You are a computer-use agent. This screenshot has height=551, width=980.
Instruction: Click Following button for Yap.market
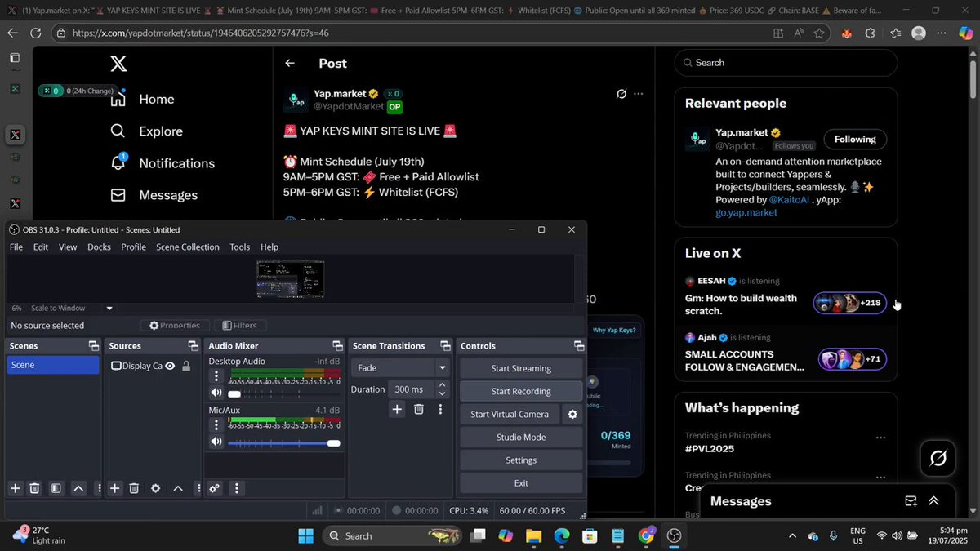[855, 139]
